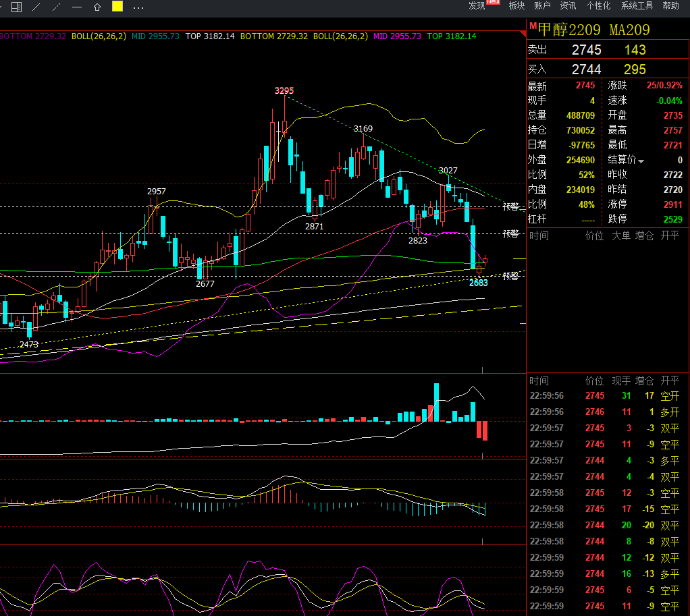690x616 pixels.
Task: Open the yellow drawing color swatch
Action: pos(117,6)
